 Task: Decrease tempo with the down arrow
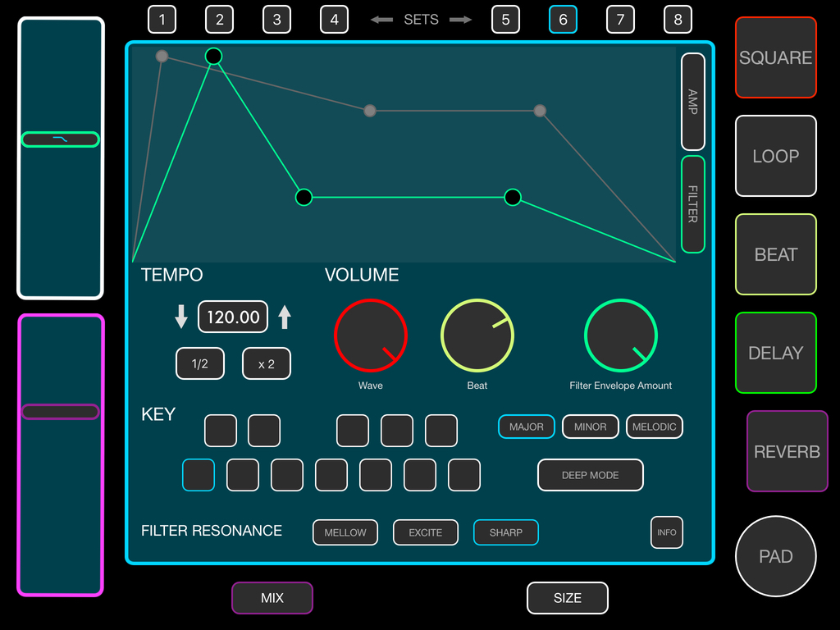tap(181, 317)
